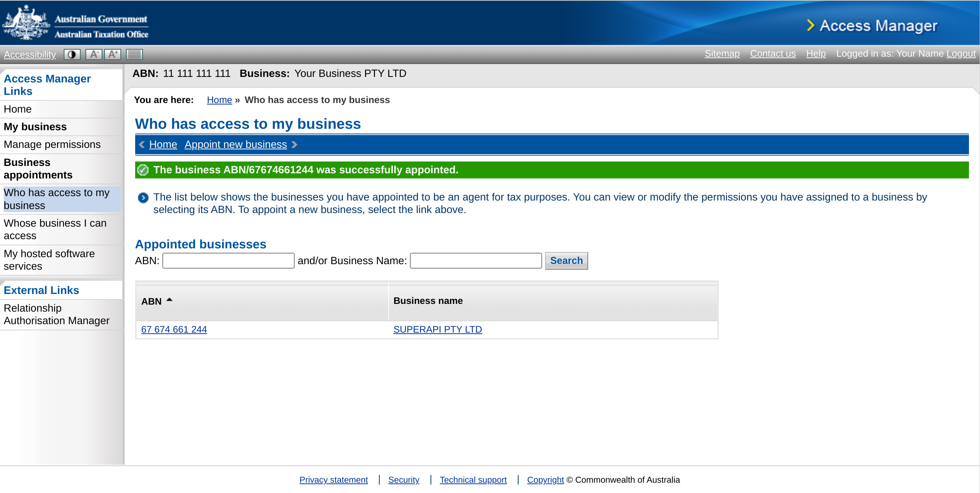Open SUPERAPI PTY LTD business link
This screenshot has height=493, width=980.
438,329
